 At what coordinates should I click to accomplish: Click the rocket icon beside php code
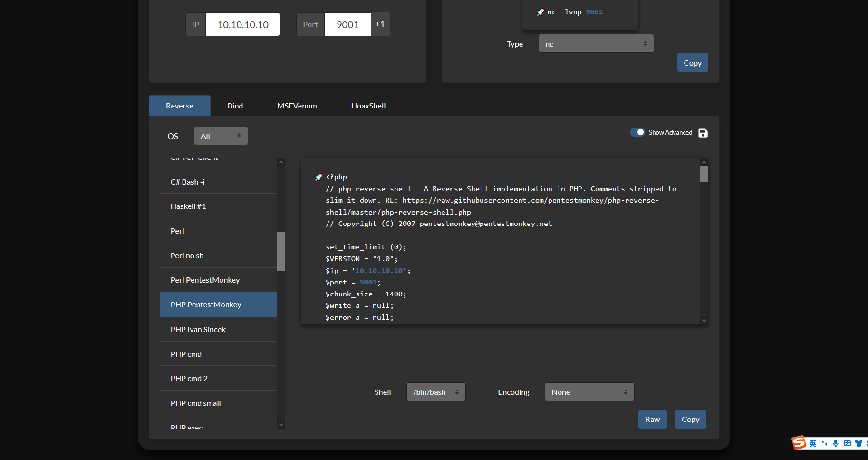click(319, 177)
